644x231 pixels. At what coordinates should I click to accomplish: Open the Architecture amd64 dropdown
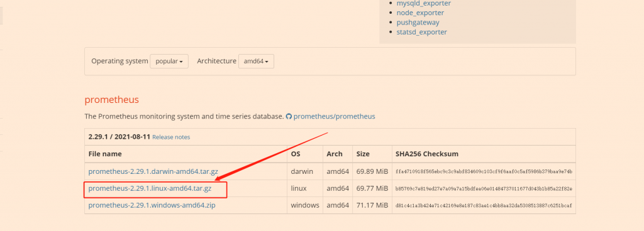[256, 61]
